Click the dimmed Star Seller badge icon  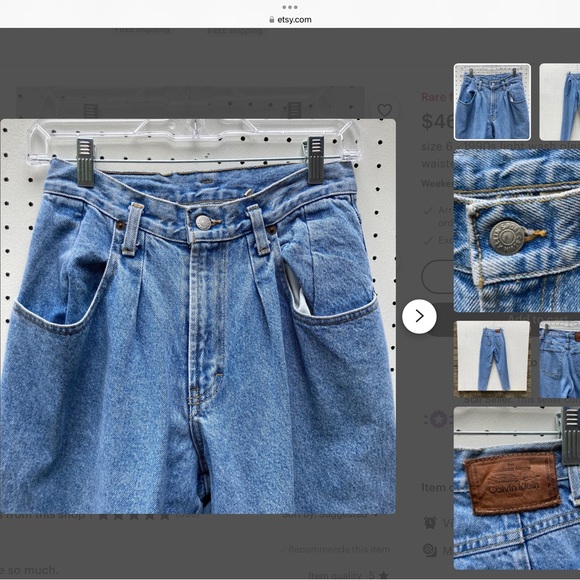(x=439, y=419)
